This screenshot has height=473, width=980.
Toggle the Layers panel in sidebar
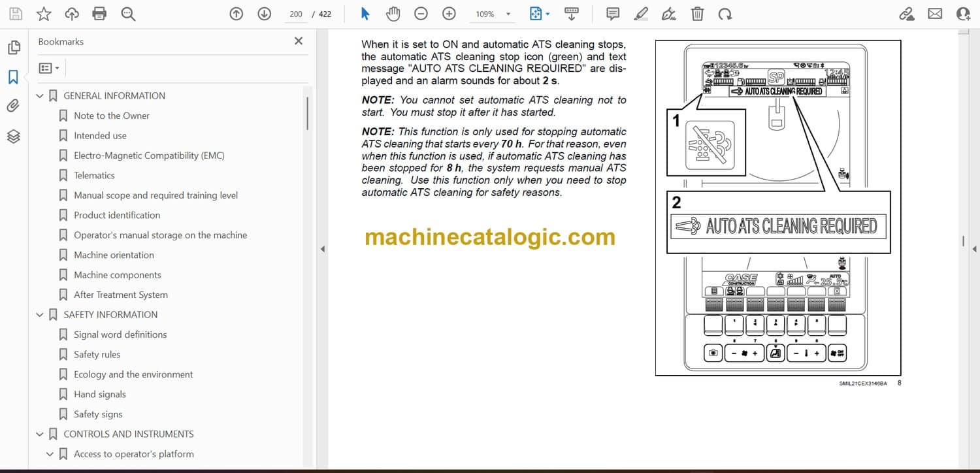(13, 136)
